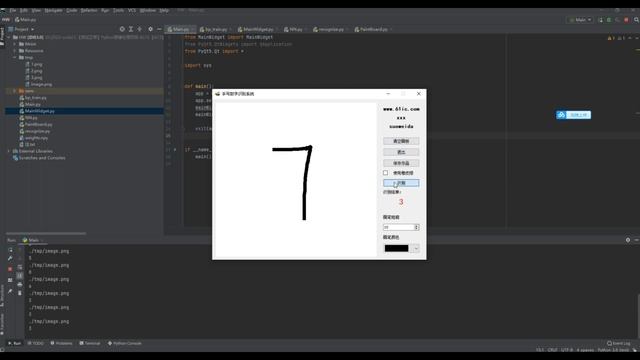Open the Main run configuration dropdown
Image resolution: width=640 pixels, height=360 pixels.
click(x=580, y=20)
